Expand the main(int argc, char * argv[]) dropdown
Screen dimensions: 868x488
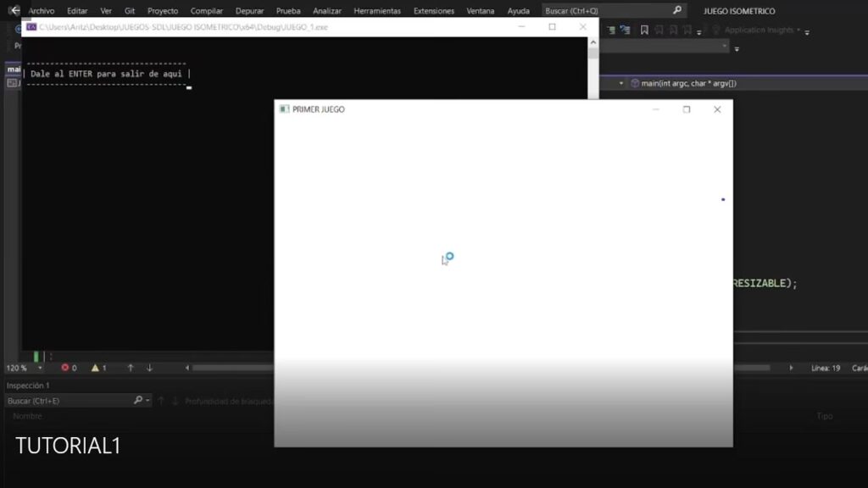621,84
